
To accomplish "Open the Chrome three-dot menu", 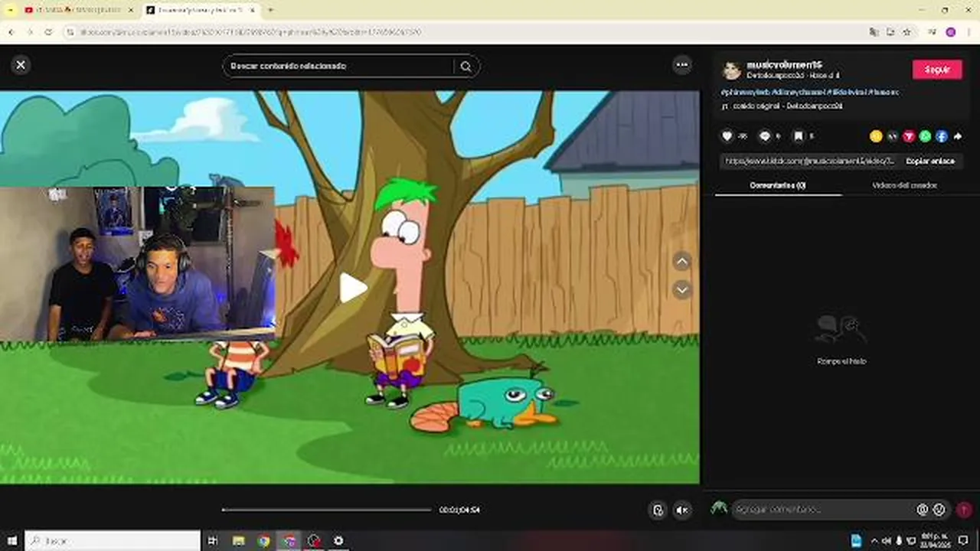I will 969,32.
